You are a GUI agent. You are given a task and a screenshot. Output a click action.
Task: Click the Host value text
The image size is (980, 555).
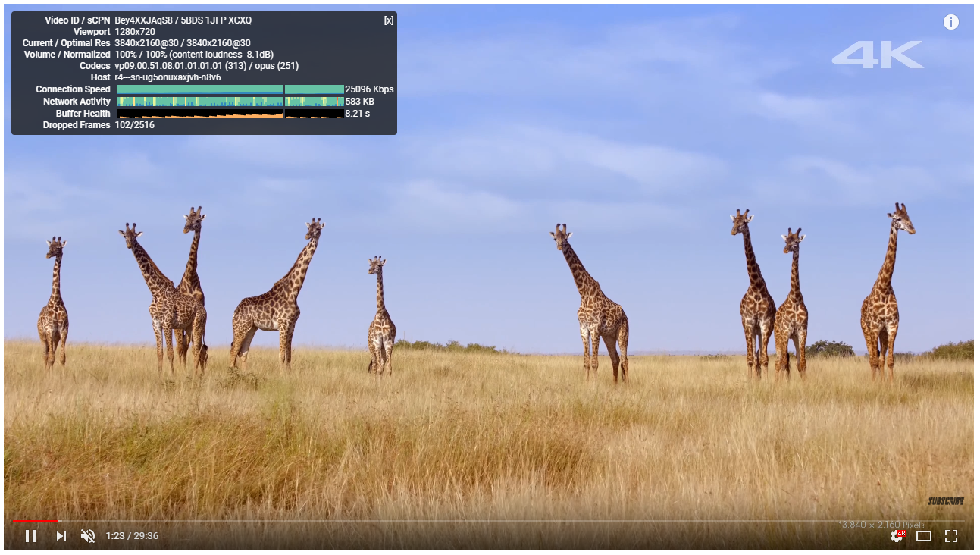coord(168,77)
